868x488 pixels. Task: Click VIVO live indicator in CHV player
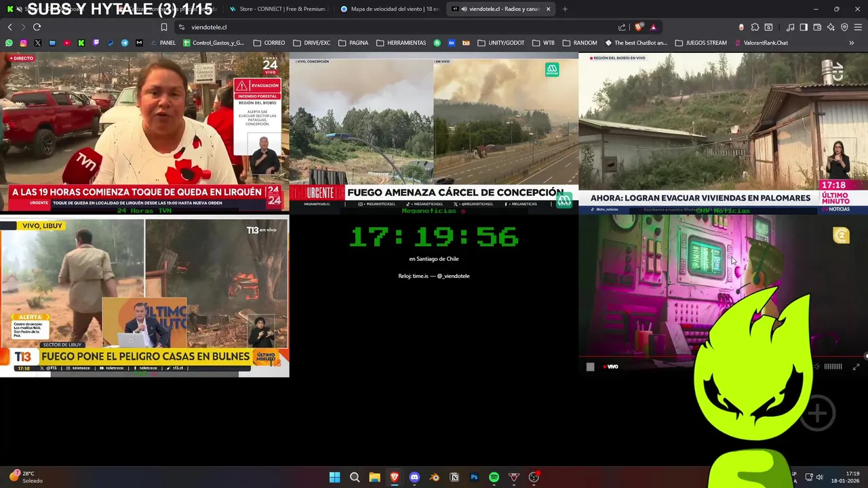point(610,367)
